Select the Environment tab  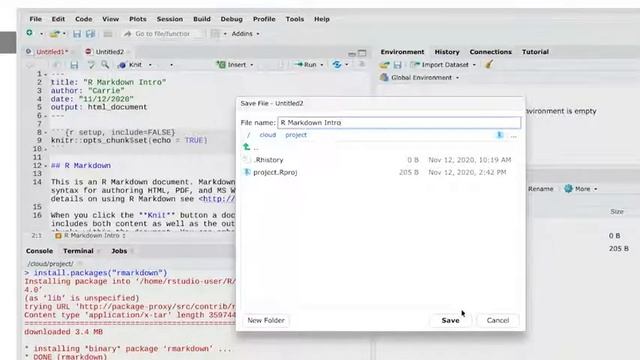[x=402, y=52]
